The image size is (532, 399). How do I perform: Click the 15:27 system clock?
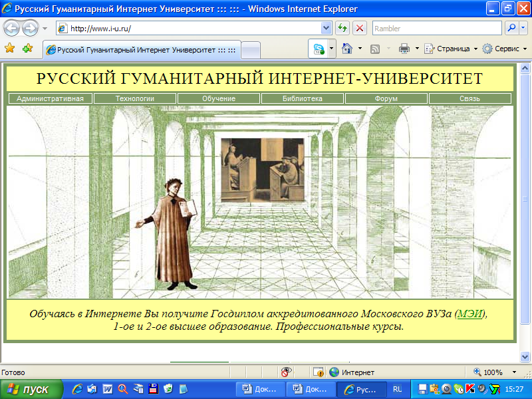click(514, 389)
